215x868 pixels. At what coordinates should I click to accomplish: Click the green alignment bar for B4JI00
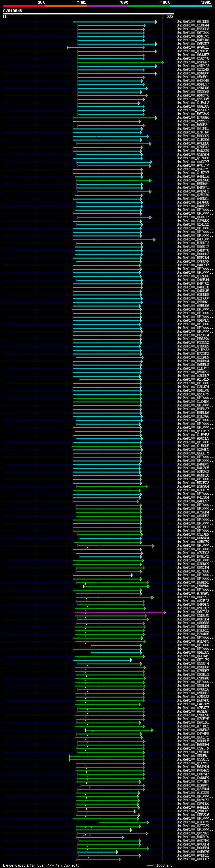[114, 239]
